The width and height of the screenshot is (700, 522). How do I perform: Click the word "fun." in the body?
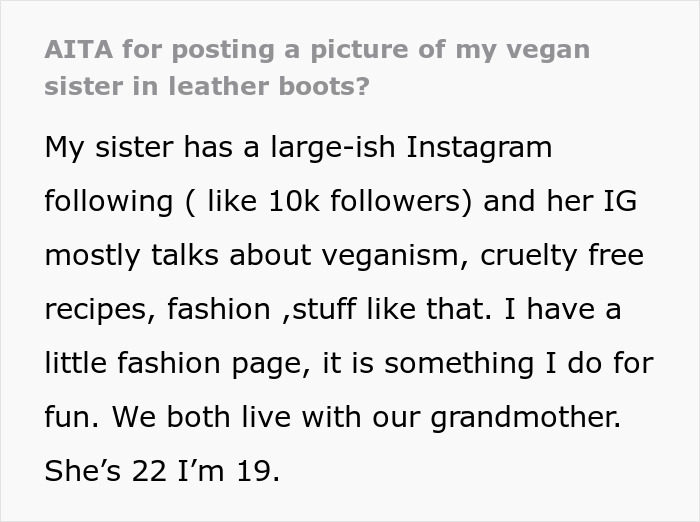[70, 417]
